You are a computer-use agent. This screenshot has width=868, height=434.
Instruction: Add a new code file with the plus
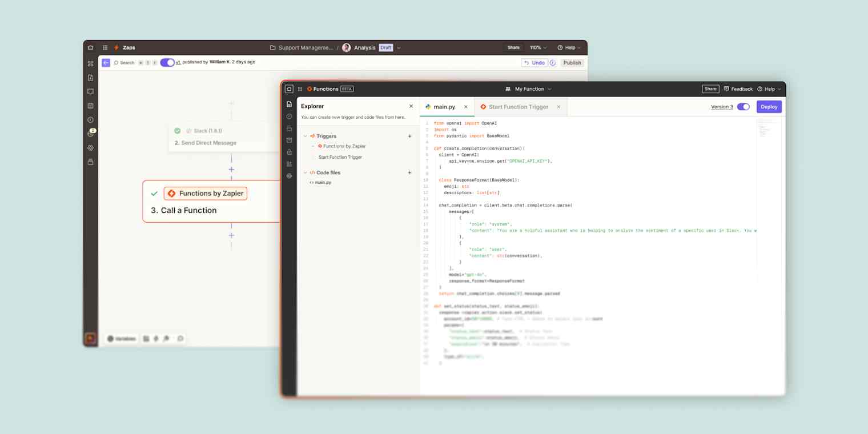[x=409, y=172]
